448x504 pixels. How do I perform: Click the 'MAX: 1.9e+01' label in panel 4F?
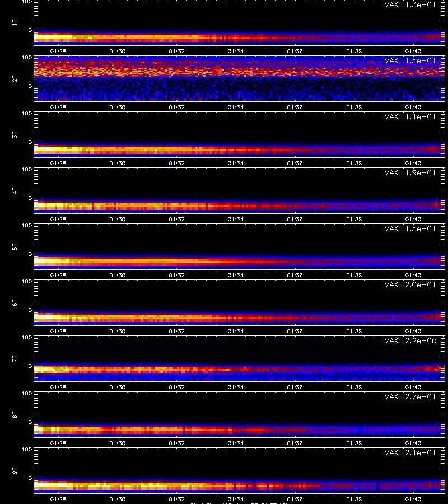point(410,172)
